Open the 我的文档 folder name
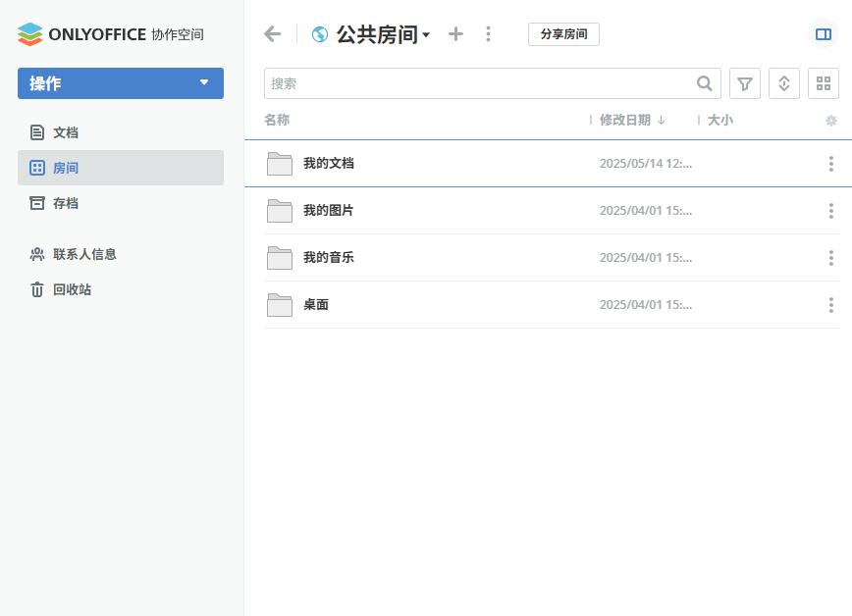 click(329, 164)
